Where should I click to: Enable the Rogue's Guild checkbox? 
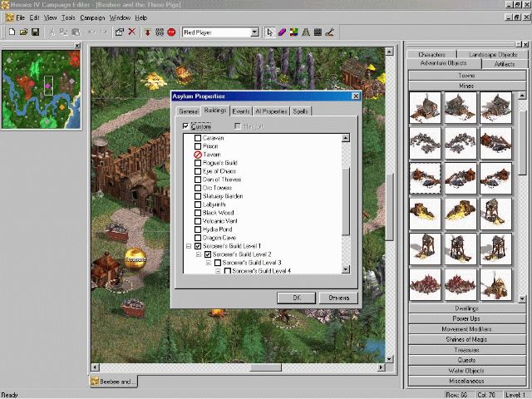198,163
